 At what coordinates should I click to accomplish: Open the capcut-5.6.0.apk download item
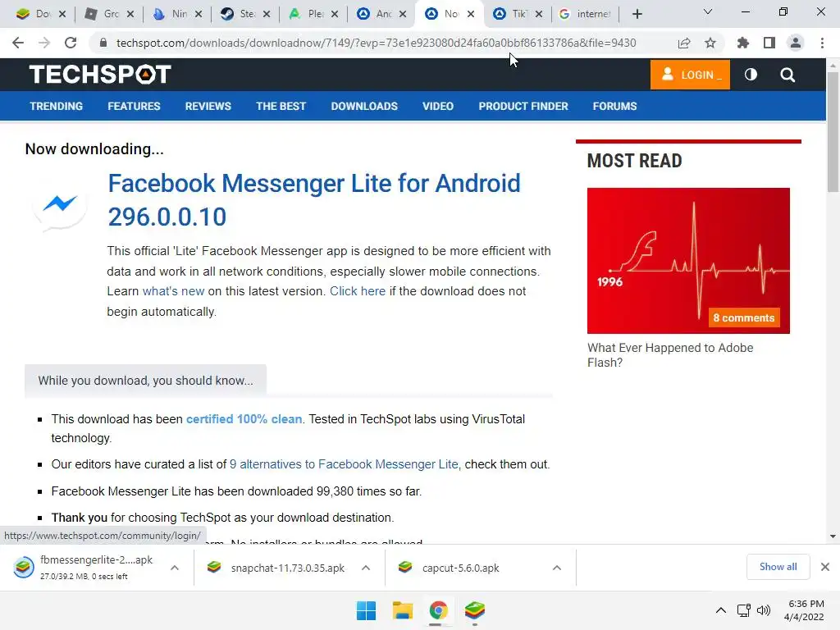(449, 568)
